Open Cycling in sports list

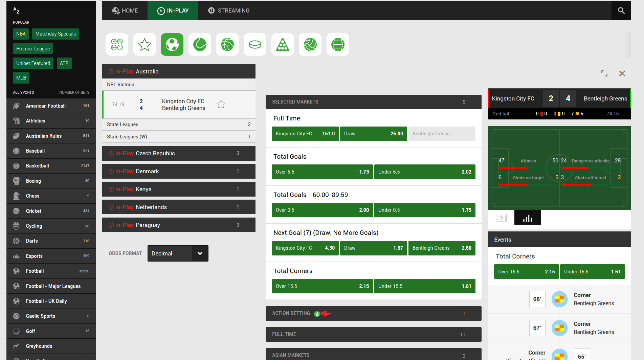[51, 226]
